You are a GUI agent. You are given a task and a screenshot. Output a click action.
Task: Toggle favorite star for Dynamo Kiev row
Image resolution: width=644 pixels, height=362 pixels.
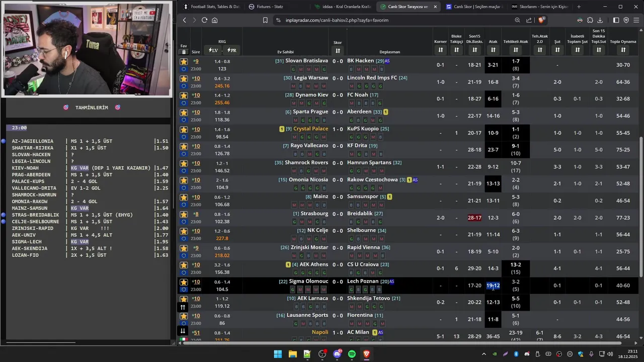(184, 96)
